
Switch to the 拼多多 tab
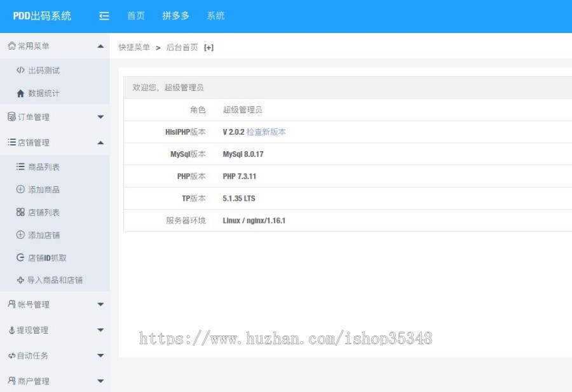pyautogui.click(x=175, y=17)
